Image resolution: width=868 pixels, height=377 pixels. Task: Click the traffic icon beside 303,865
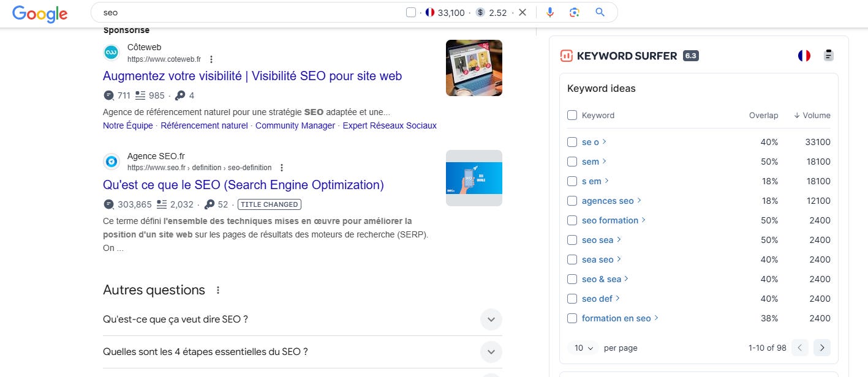[x=109, y=204]
